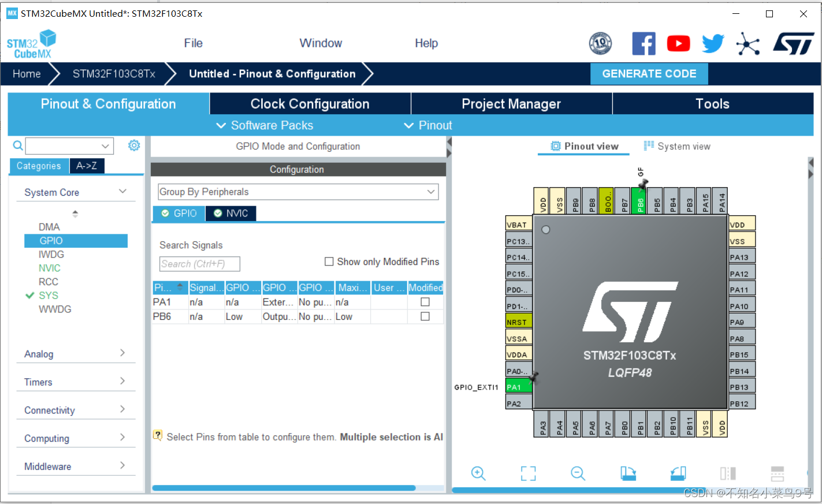Click the split horizontal view icon
Screen dimensions: 822x504
(778, 473)
